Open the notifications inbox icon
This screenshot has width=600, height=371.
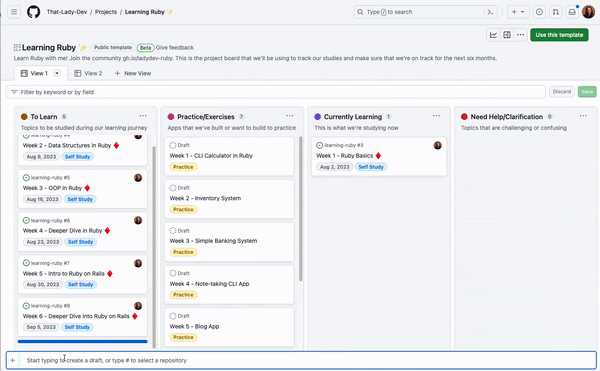pos(572,12)
